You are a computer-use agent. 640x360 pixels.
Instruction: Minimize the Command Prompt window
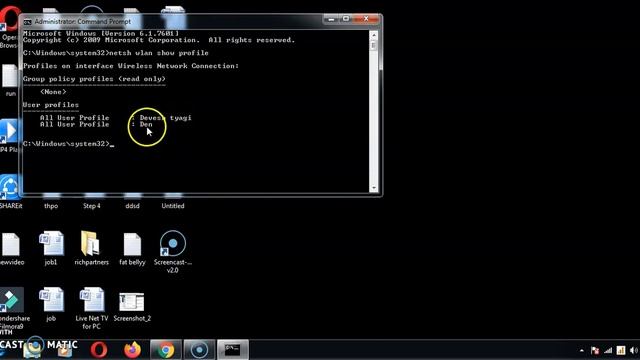click(331, 19)
